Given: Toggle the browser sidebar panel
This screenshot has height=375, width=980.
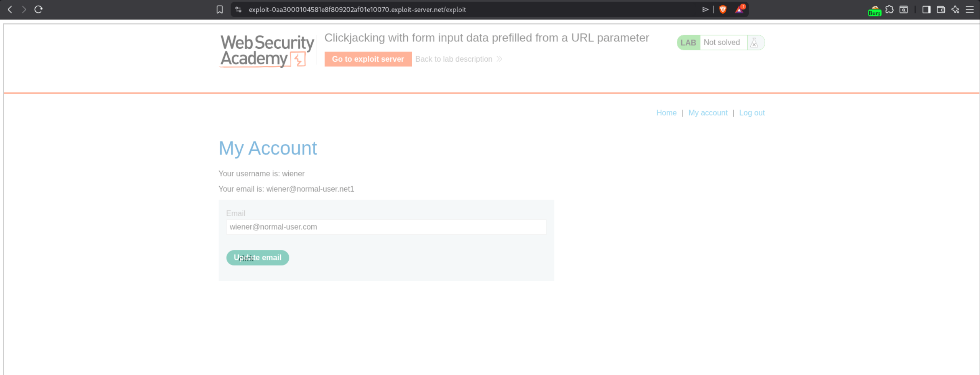Looking at the screenshot, I should point(926,10).
